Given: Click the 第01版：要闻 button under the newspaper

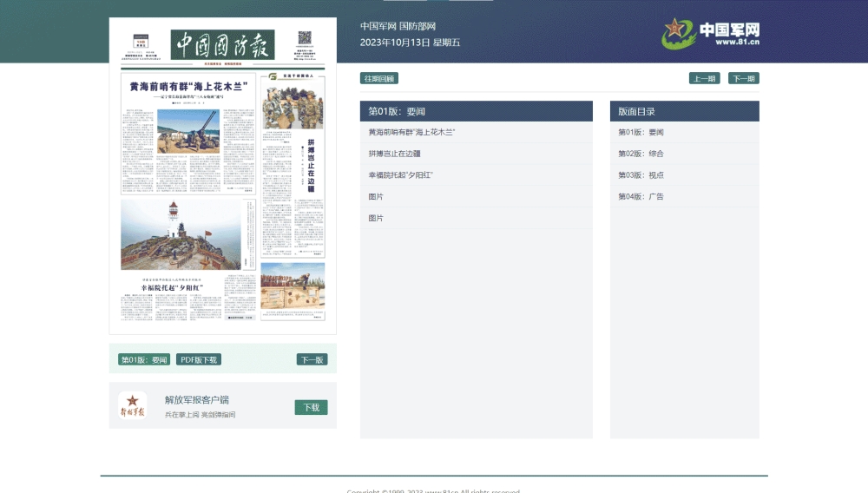Looking at the screenshot, I should tap(144, 359).
